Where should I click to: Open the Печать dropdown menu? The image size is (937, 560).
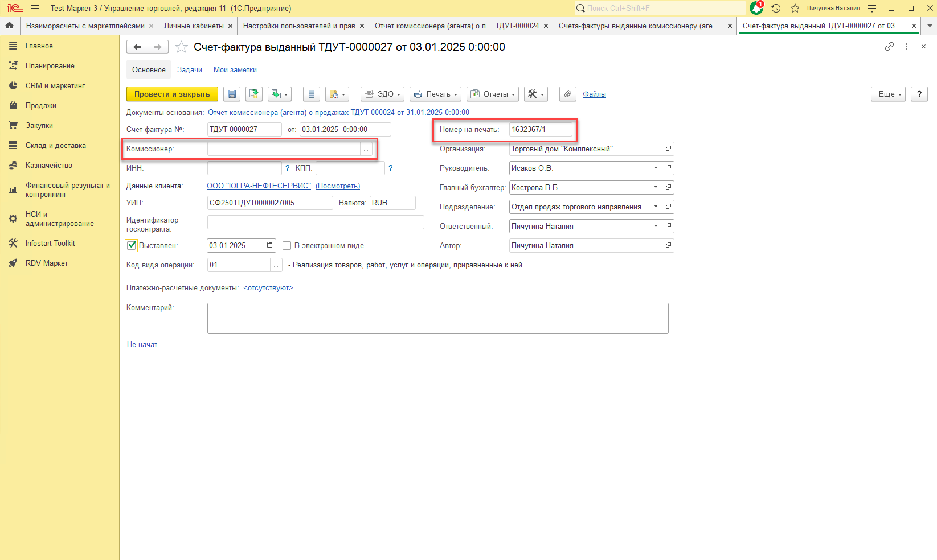click(436, 94)
